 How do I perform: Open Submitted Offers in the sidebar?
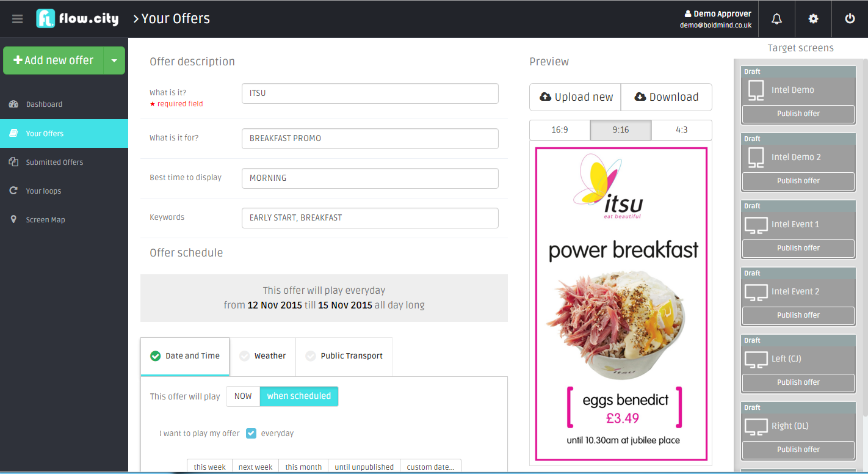(x=64, y=162)
